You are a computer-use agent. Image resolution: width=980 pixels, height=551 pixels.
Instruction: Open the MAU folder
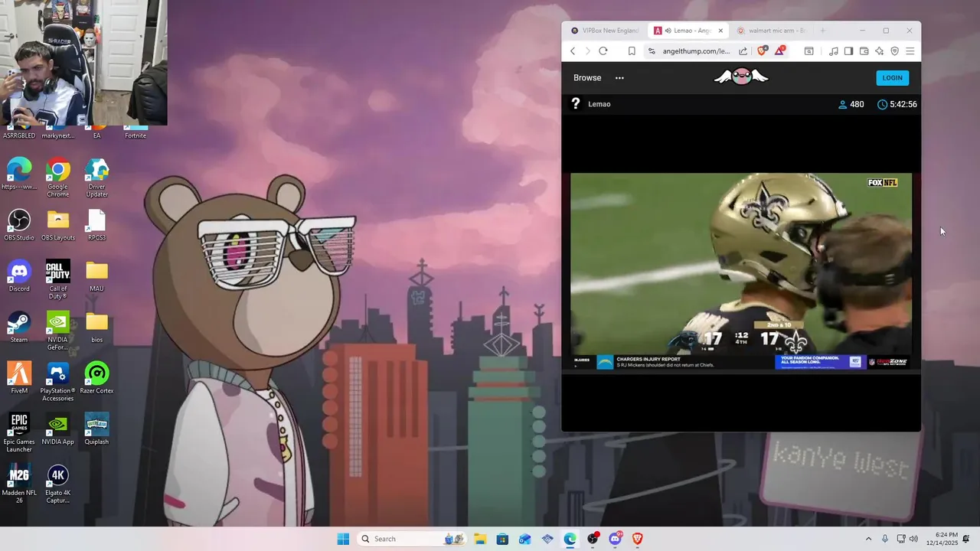pyautogui.click(x=96, y=276)
